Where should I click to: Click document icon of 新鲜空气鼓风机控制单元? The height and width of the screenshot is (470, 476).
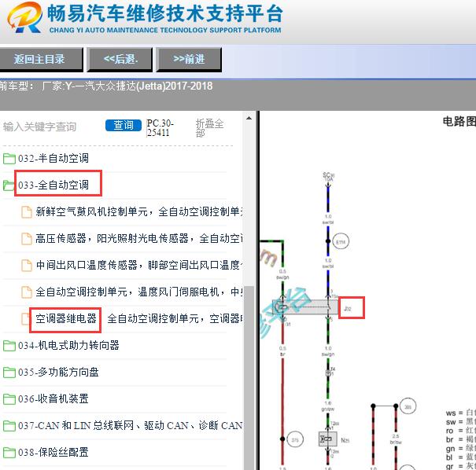[x=27, y=211]
